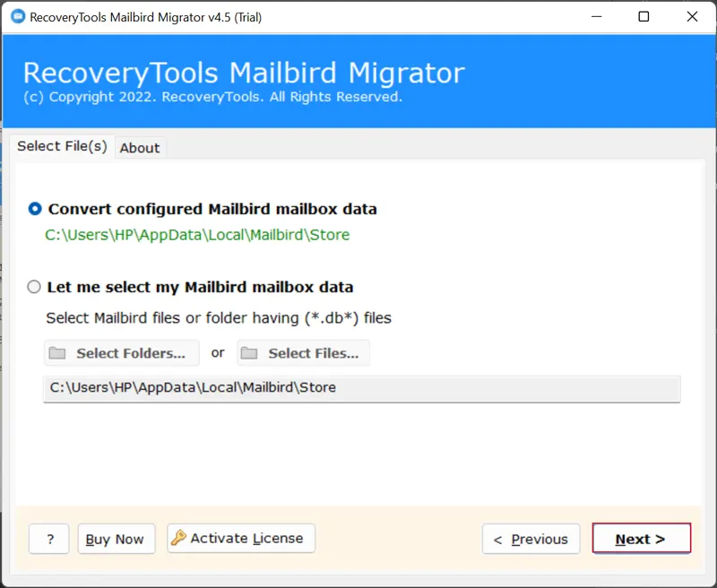Viewport: 717px width, 588px height.
Task: Maximize the Mailbird Migrator window
Action: 644,17
